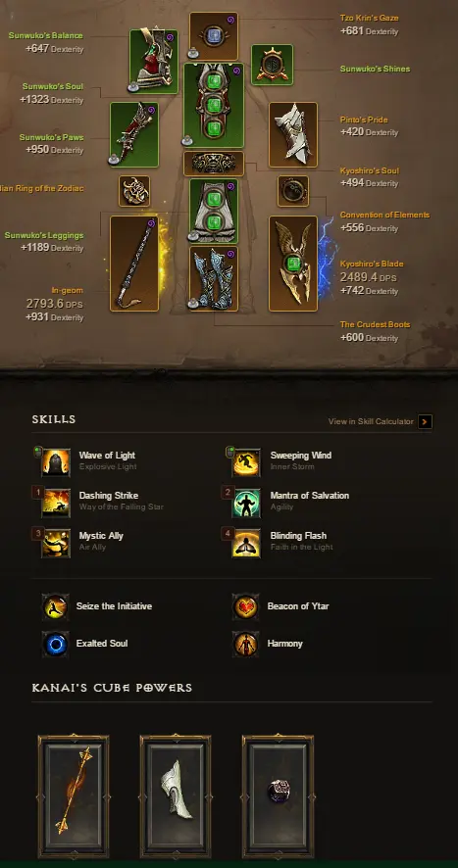The height and width of the screenshot is (868, 458).
Task: Click the Mystic Ally skill icon
Action: click(56, 543)
